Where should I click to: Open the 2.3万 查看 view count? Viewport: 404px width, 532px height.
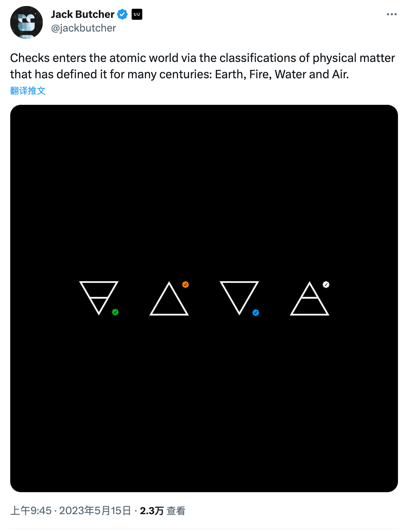(x=162, y=511)
